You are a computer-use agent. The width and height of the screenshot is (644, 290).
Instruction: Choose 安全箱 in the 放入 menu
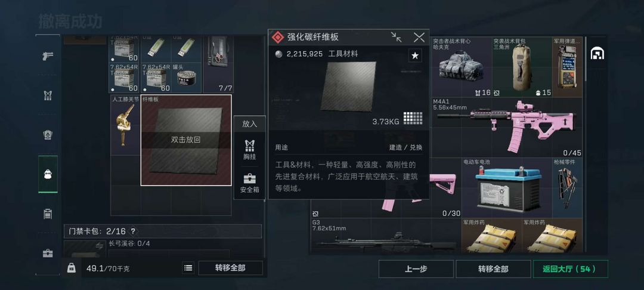250,184
